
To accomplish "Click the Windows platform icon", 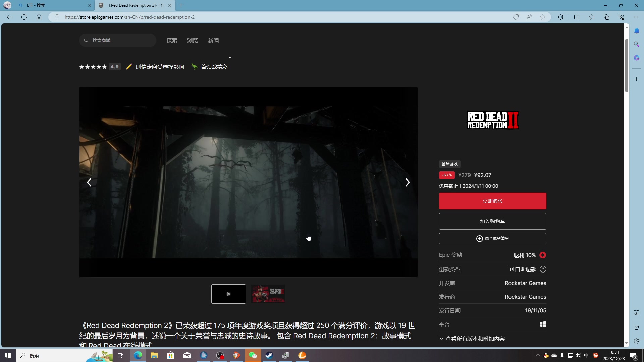I will pyautogui.click(x=543, y=324).
